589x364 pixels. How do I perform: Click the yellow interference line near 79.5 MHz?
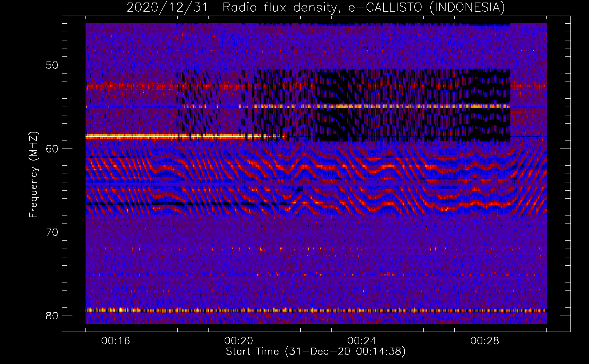click(x=316, y=310)
